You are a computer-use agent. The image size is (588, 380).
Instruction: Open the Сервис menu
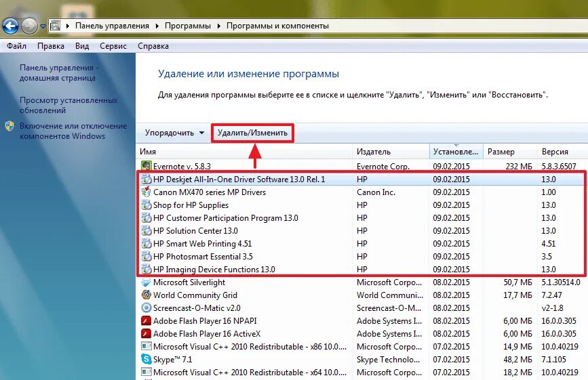click(113, 46)
